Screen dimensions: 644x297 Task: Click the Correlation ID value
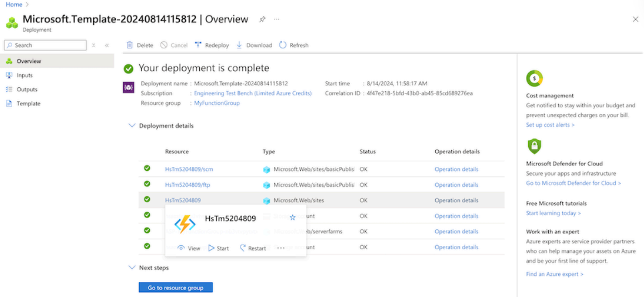[419, 93]
